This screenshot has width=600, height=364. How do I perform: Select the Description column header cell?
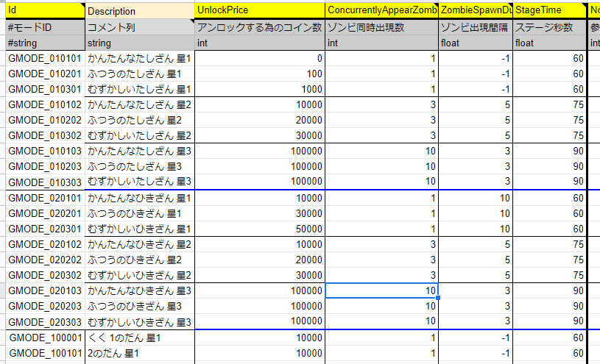(138, 11)
